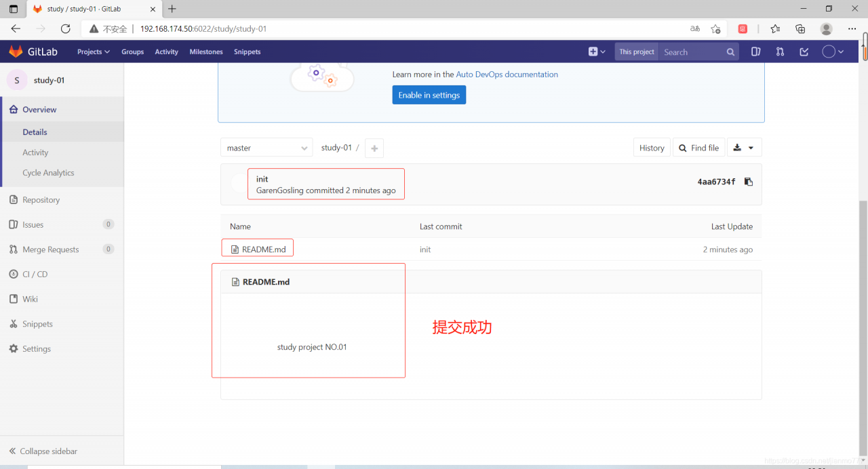Screen dimensions: 868x469
Task: Open the to-do checkmark icon in navbar
Action: [x=804, y=52]
